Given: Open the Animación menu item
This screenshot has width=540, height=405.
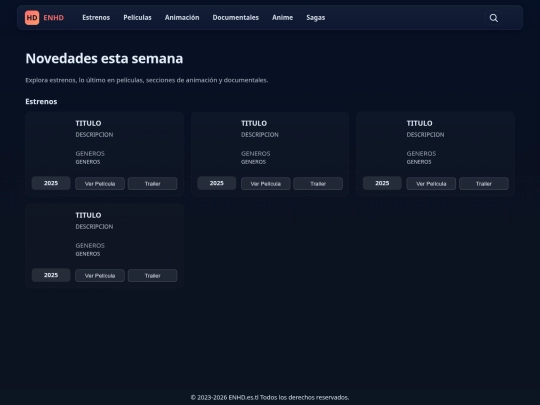Looking at the screenshot, I should pos(182,18).
